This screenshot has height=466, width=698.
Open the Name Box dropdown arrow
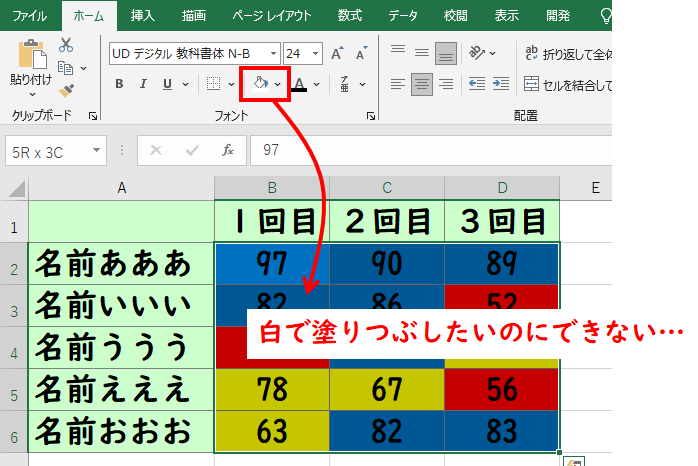click(x=96, y=150)
